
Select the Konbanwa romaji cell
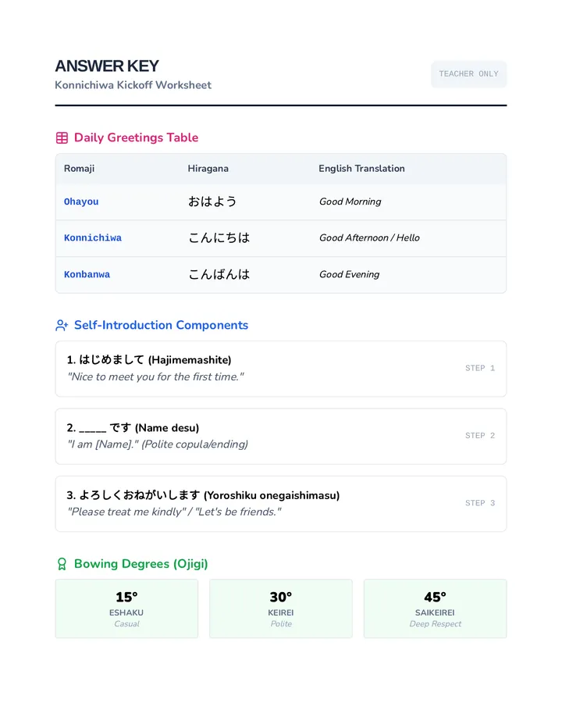pos(87,274)
